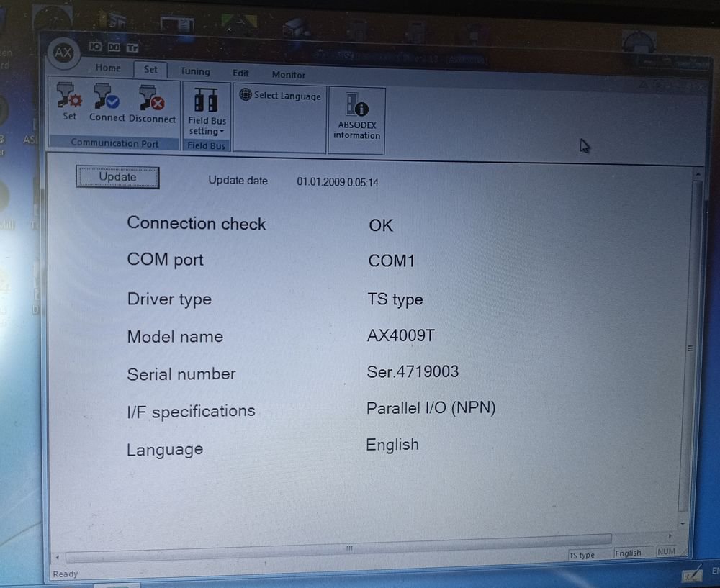Click the horizontal scrollbar left arrow

click(x=58, y=558)
